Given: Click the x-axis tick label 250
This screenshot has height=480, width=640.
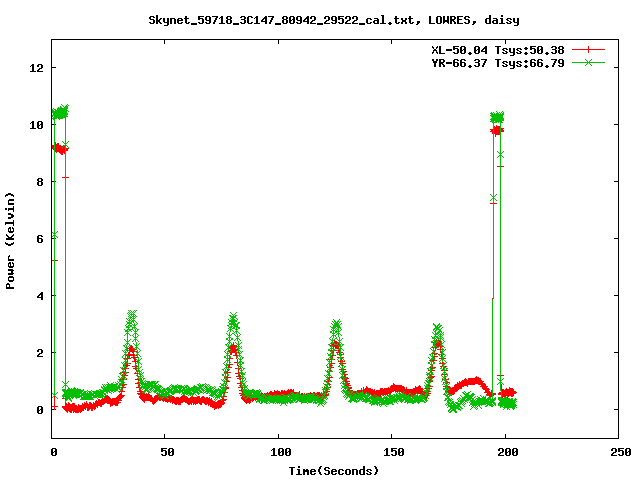Looking at the screenshot, I should coord(621,452).
